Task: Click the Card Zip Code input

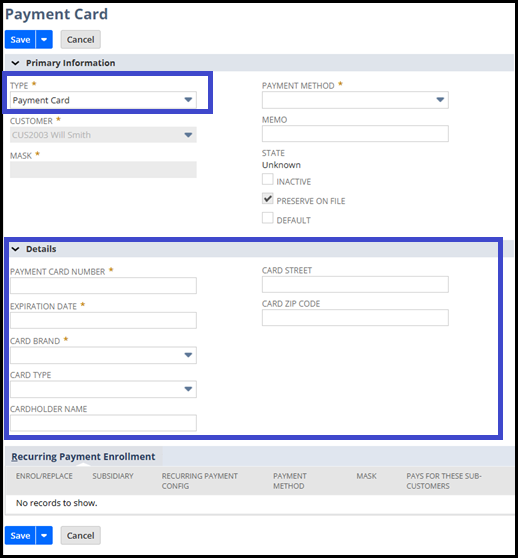Action: tap(355, 318)
